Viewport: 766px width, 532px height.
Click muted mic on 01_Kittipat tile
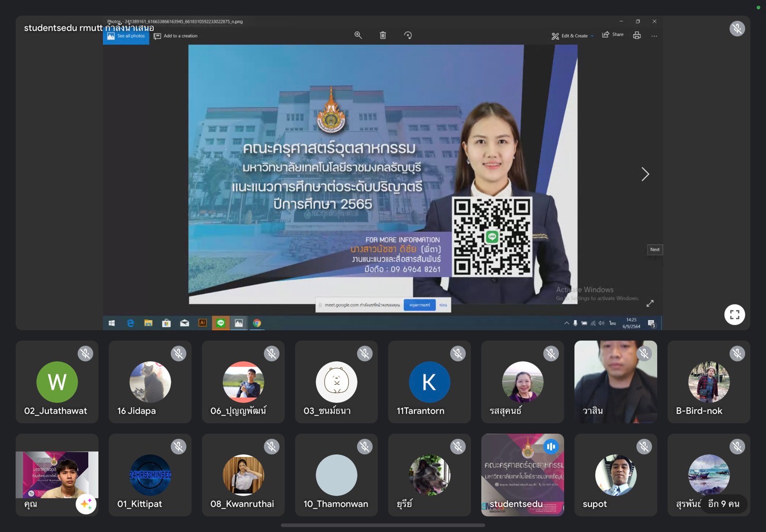tap(179, 447)
